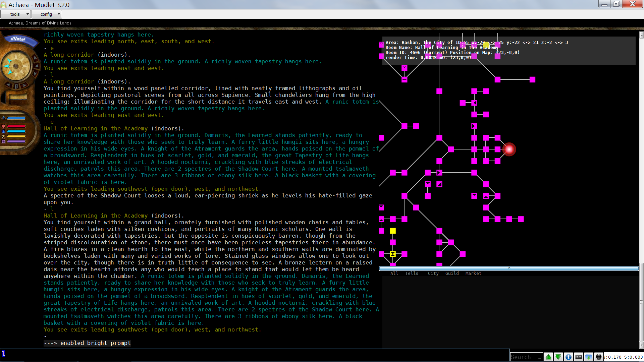Click the red current room marker on the map
This screenshot has width=644, height=362.
pos(509,149)
